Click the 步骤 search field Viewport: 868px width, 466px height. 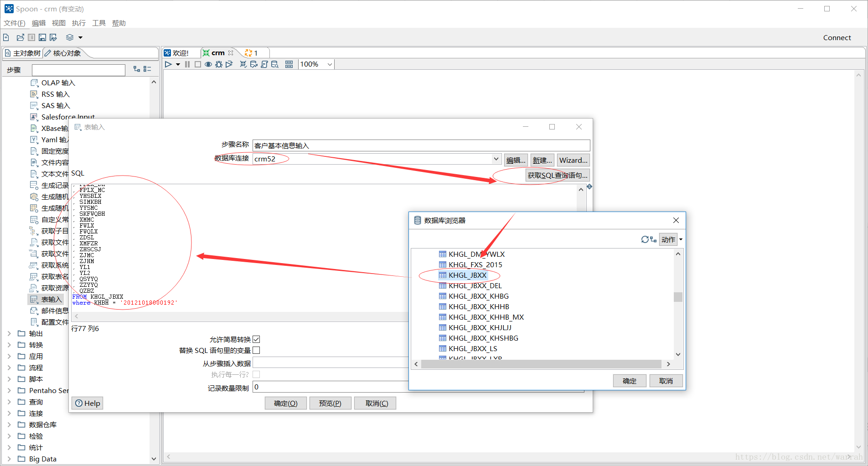tap(78, 70)
